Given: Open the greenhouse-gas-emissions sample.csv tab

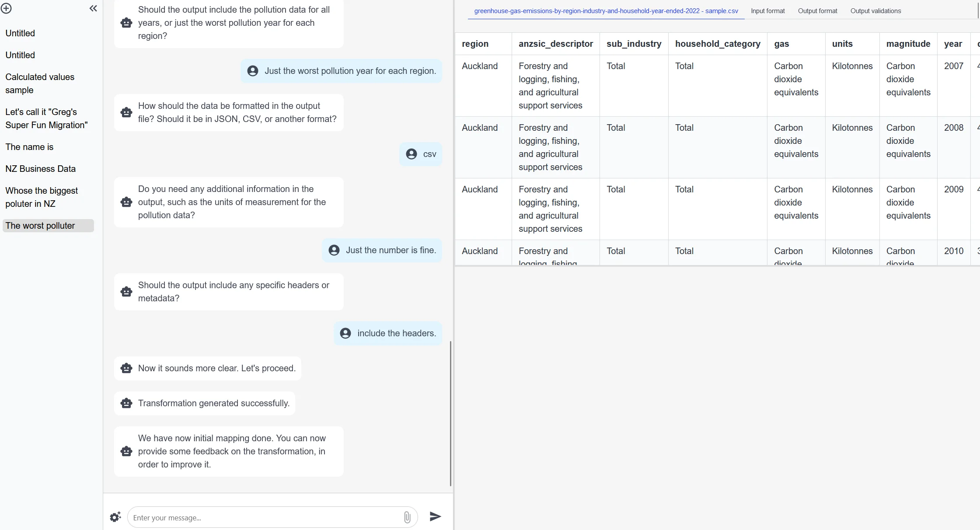Looking at the screenshot, I should (x=606, y=11).
